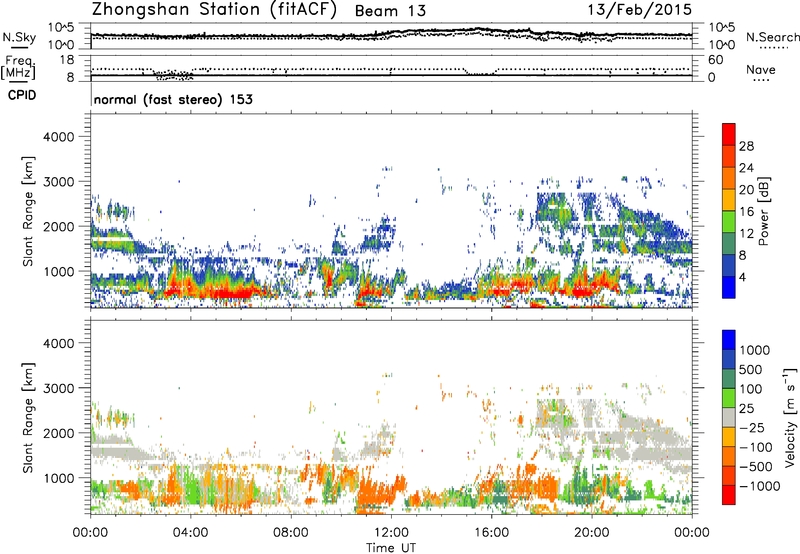This screenshot has height=554, width=800.
Task: Click the '60' tick on Nave axis
Action: 716,60
